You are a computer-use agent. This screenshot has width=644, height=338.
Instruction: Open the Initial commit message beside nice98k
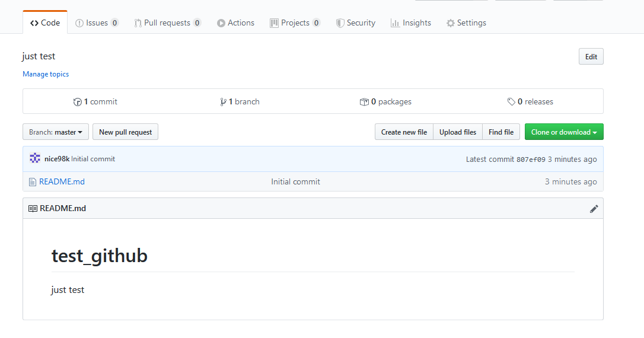[x=93, y=159]
